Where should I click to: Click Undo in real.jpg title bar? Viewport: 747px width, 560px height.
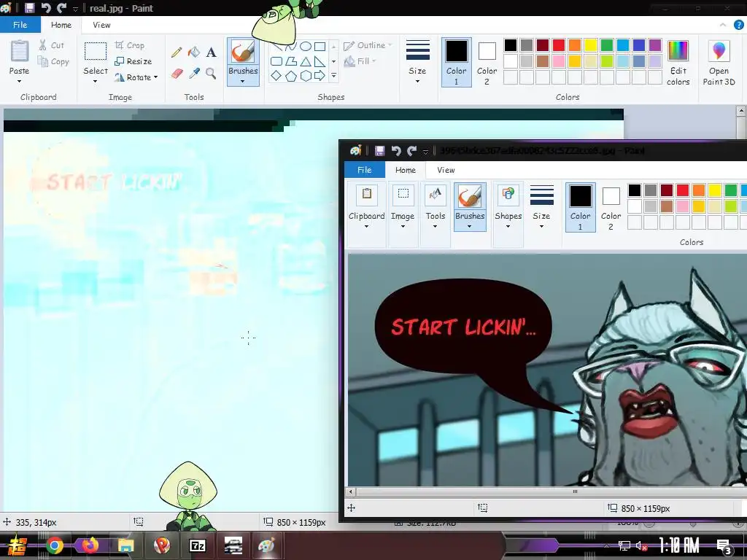[x=46, y=7]
